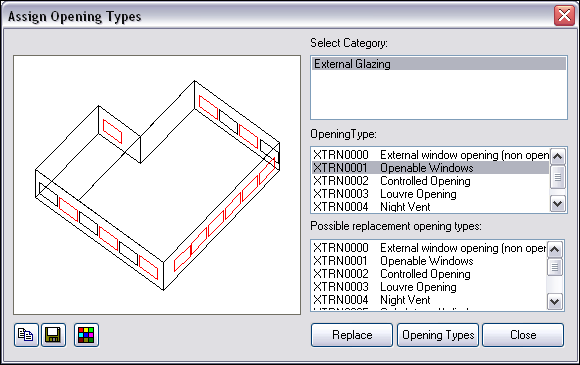Click the save floppy disk icon
Image resolution: width=580 pixels, height=365 pixels.
pyautogui.click(x=53, y=335)
